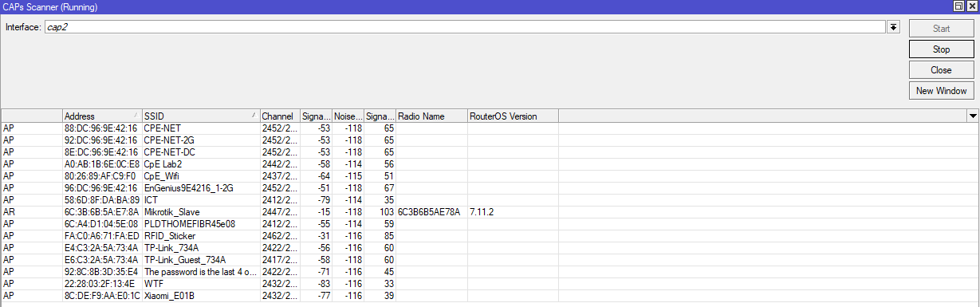The image size is (980, 307).
Task: Sort by the Channel column header
Action: tap(280, 116)
